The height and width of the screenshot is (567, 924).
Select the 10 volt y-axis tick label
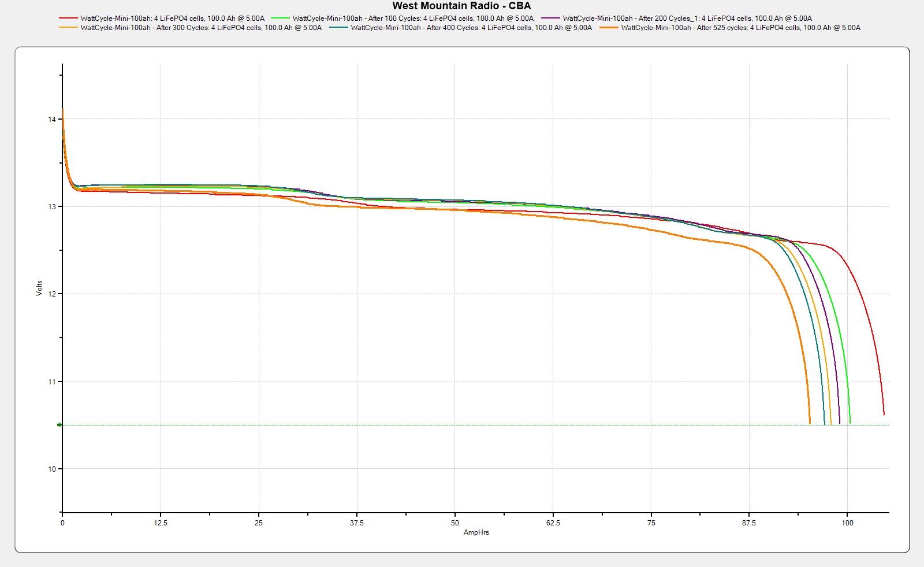click(x=52, y=469)
